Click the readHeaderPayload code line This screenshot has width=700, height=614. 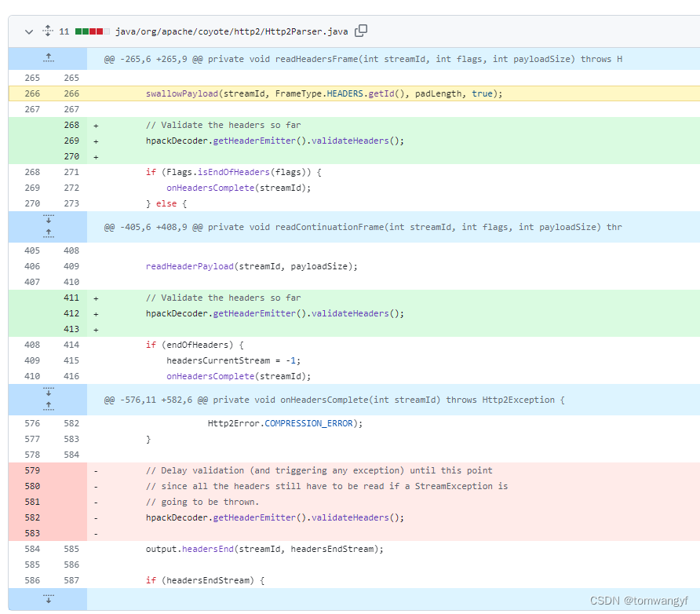pos(251,267)
